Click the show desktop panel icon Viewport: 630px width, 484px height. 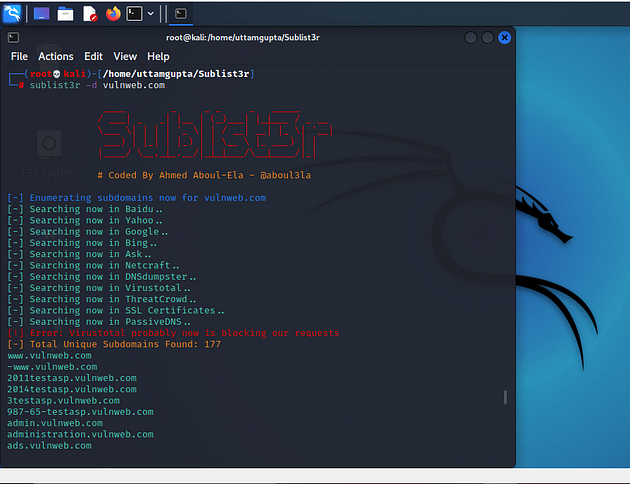click(41, 14)
